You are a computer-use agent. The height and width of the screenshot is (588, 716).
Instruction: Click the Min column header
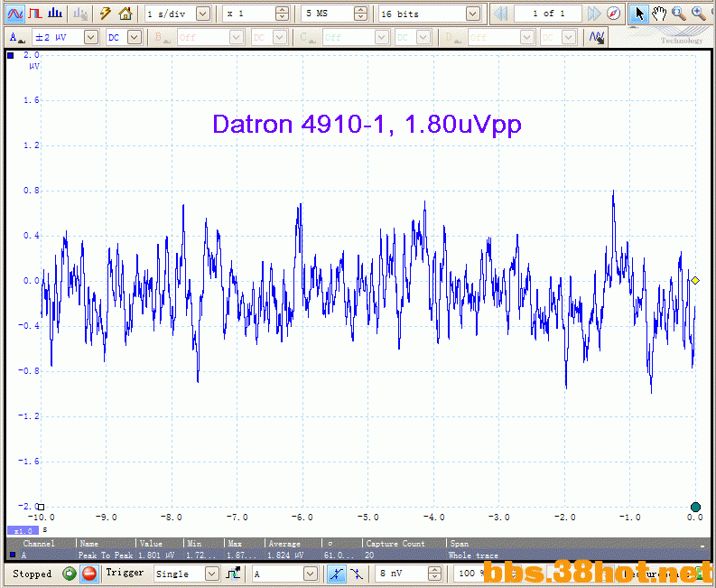point(194,543)
